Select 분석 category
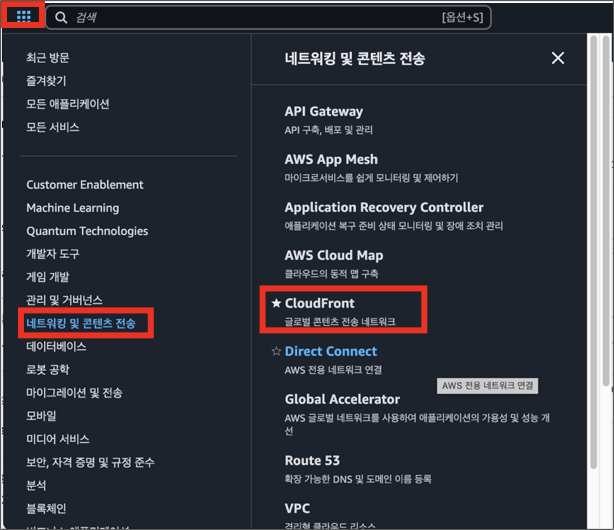614x530 pixels. 36,485
